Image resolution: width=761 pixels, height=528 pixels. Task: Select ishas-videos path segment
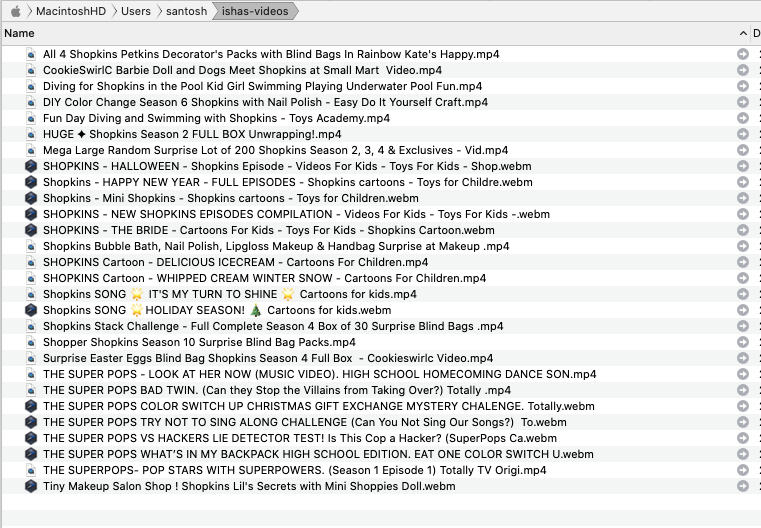pos(255,11)
